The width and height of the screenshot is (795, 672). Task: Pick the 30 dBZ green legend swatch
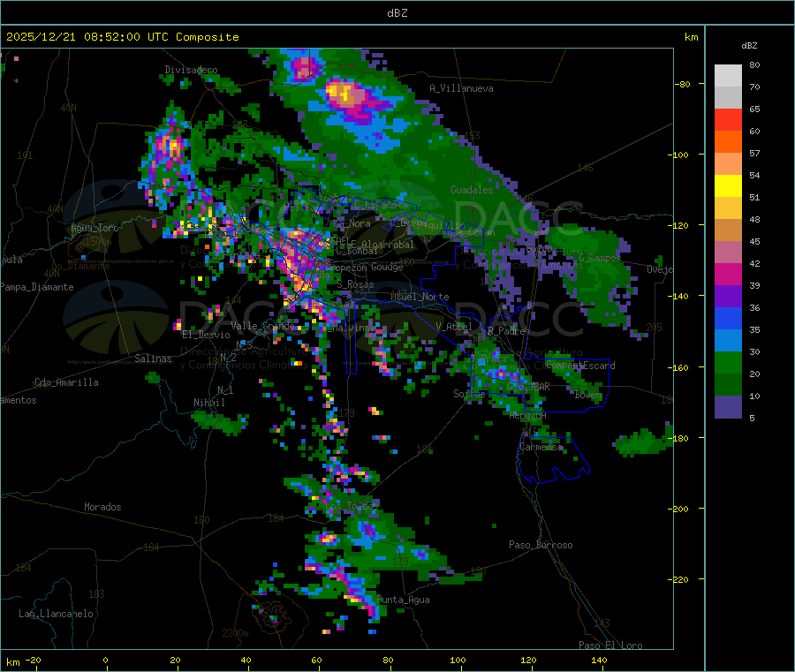point(728,362)
